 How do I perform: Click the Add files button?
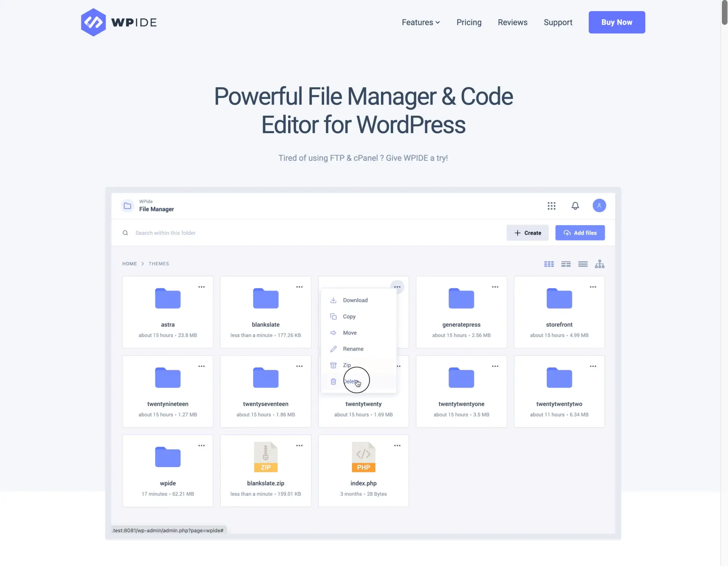coord(580,232)
